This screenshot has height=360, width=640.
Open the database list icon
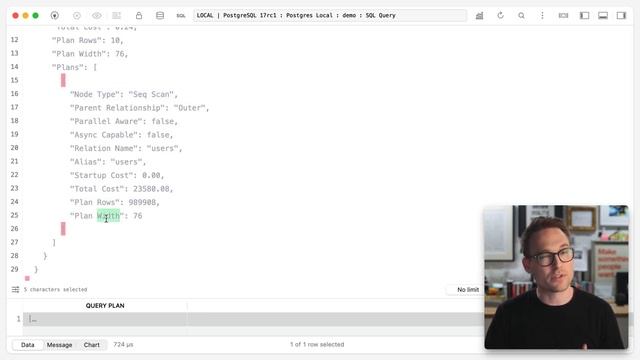[160, 16]
